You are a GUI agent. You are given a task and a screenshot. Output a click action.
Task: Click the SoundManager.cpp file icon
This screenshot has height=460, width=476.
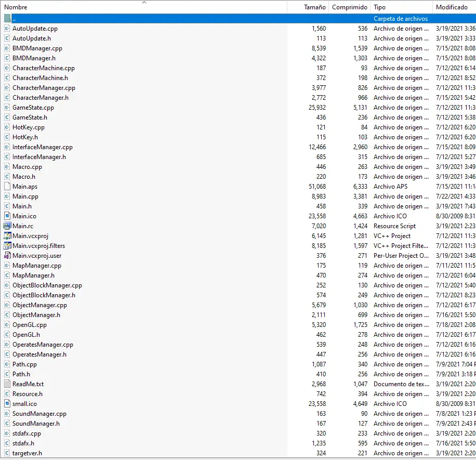point(7,414)
